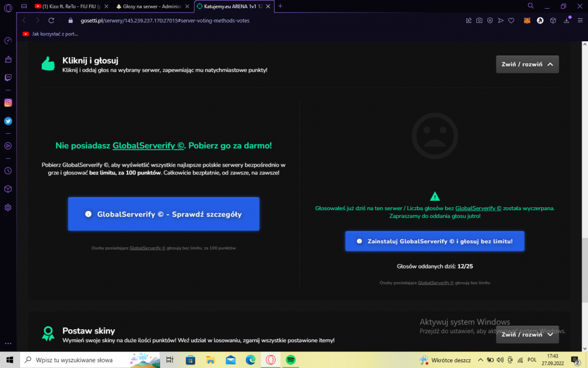Open My Flow send icon
This screenshot has height=368, width=588.
pos(500,21)
